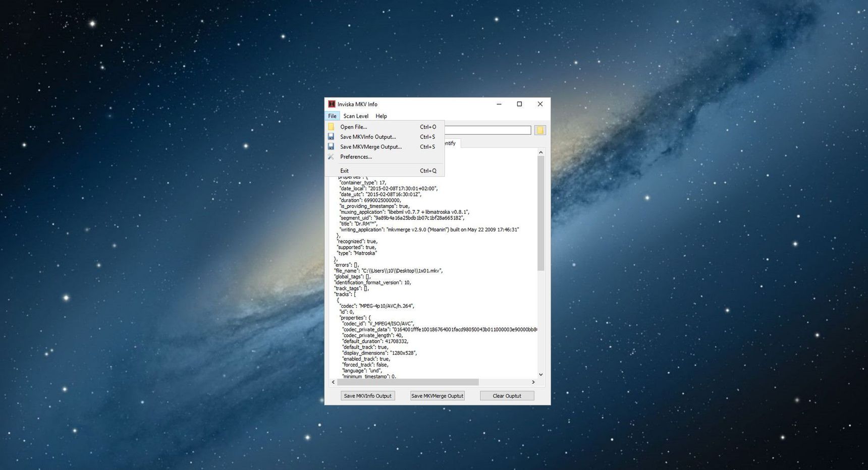Click browse folder button next to path field
The width and height of the screenshot is (868, 470).
click(x=540, y=130)
